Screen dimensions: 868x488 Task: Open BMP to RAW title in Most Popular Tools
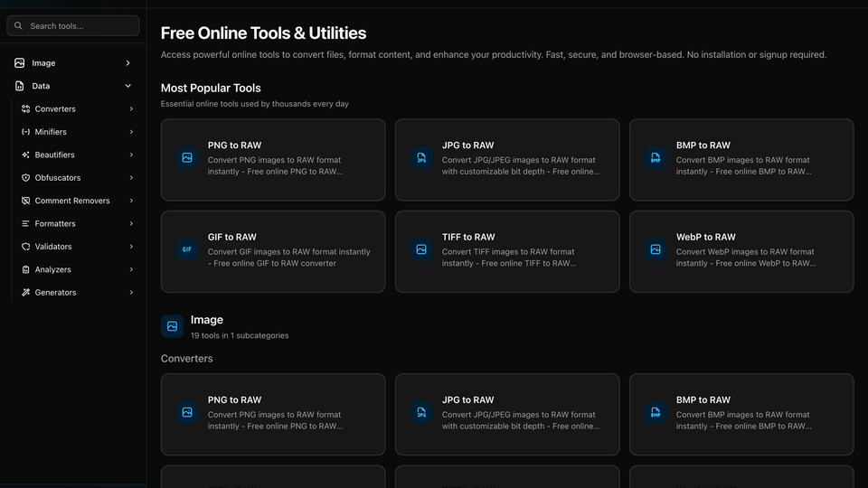[x=703, y=145]
